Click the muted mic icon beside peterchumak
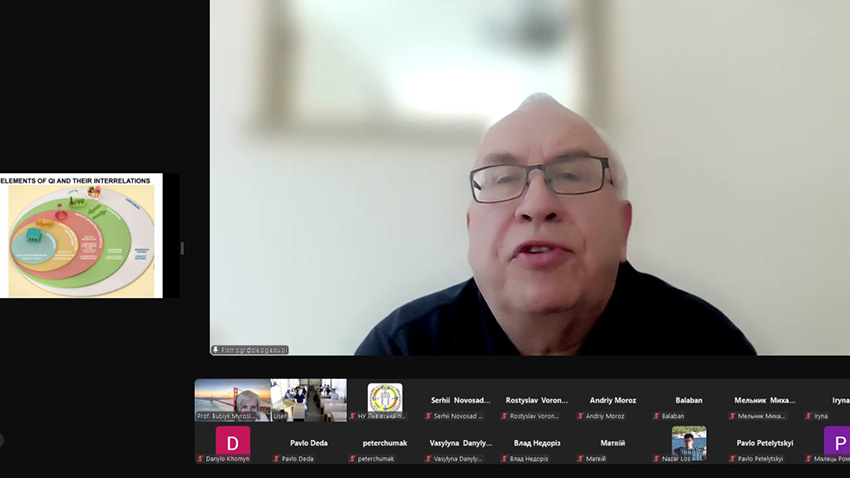The image size is (850, 478). pos(352,459)
